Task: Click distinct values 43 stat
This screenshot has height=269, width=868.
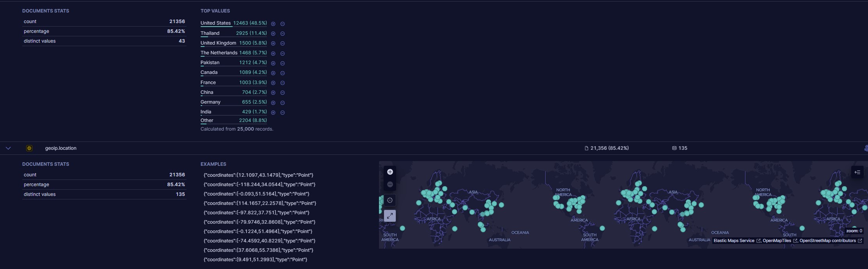Action: pos(104,41)
